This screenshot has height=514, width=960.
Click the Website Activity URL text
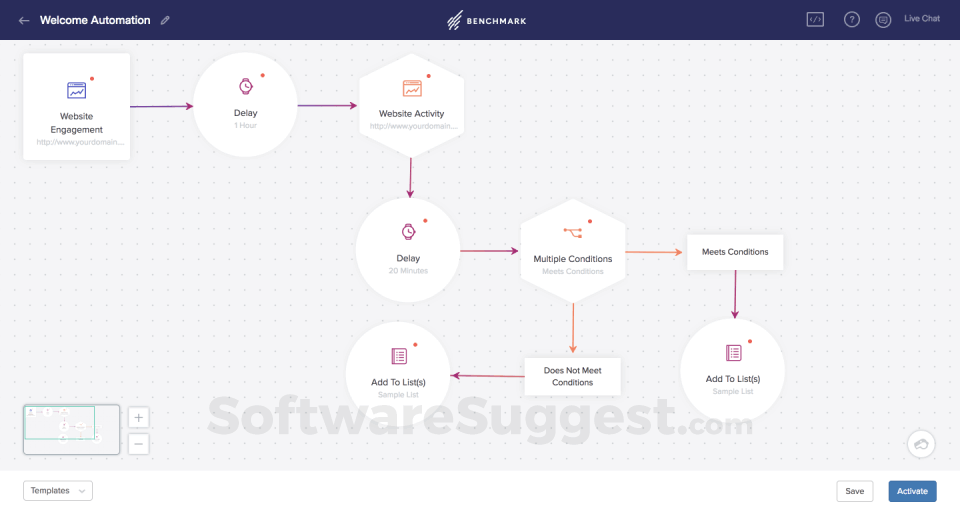[x=413, y=126]
